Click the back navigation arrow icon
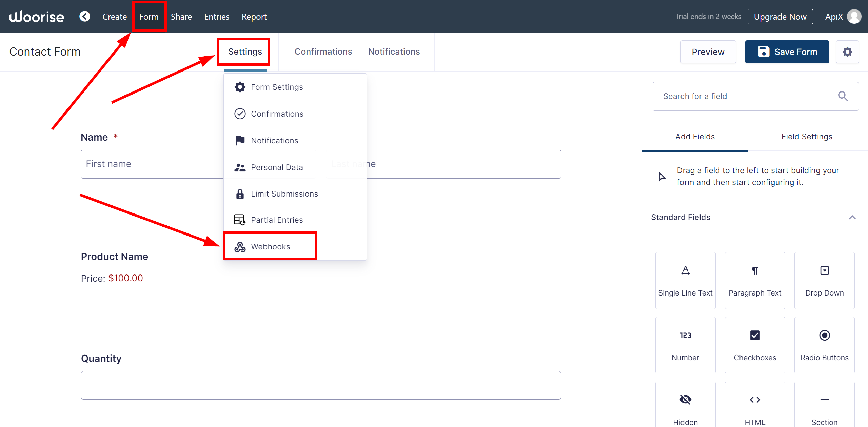This screenshot has width=868, height=427. (85, 16)
